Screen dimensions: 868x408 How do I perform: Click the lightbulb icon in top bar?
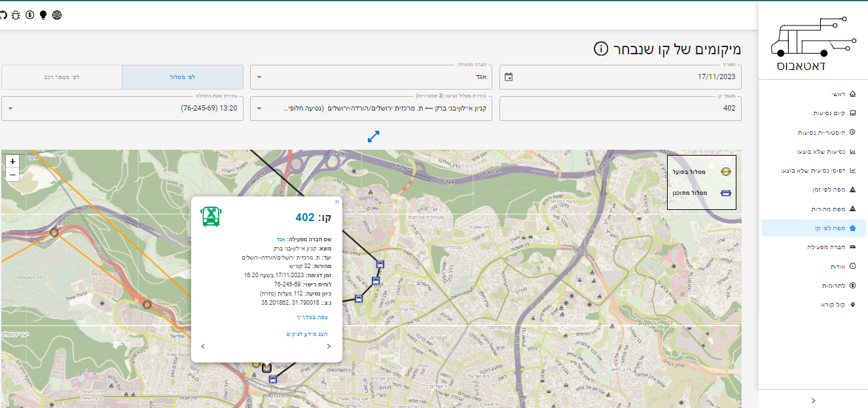coord(43,14)
